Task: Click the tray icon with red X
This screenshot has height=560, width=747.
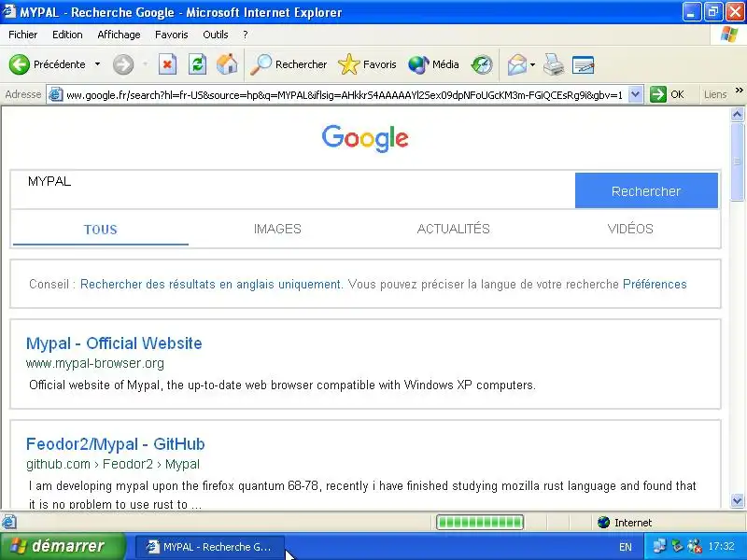Action: pyautogui.click(x=694, y=546)
